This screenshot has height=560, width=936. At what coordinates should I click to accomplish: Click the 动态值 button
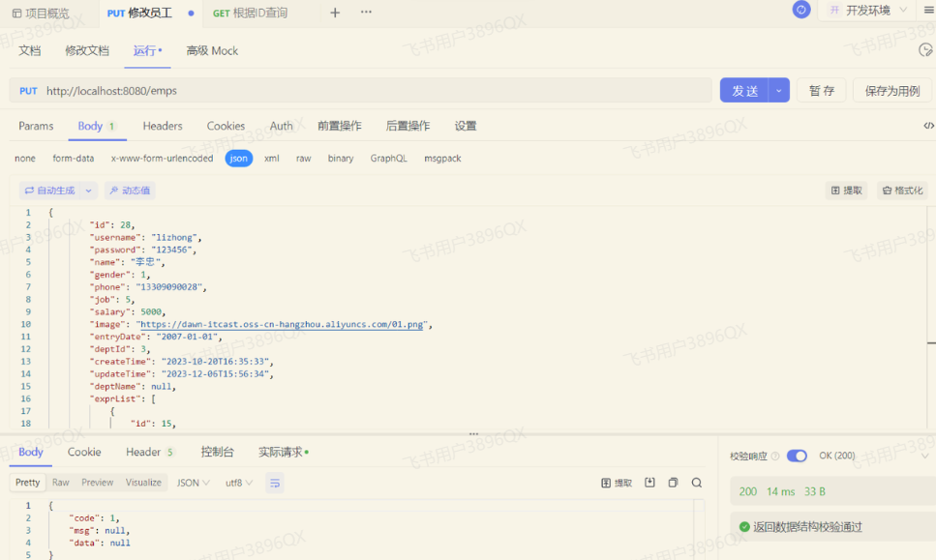coord(130,191)
